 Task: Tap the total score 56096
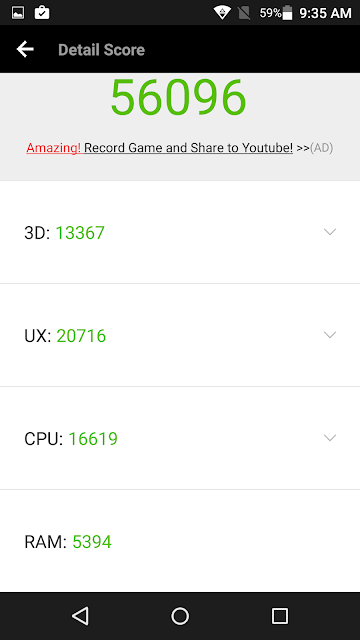pos(178,98)
